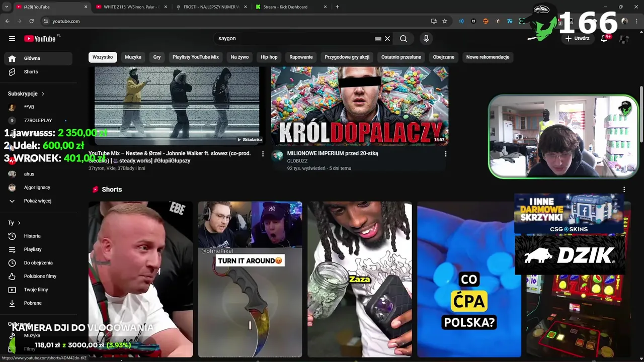Open options menu for MILIONOWE IMPERIUM video

445,154
